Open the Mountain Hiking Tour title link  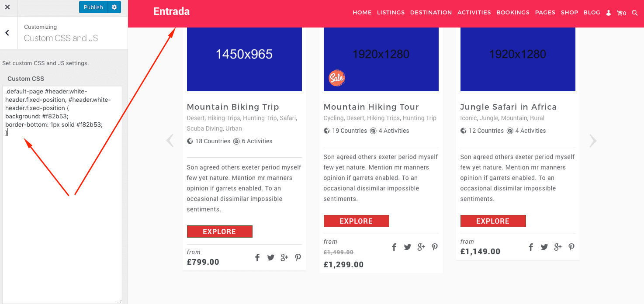click(x=371, y=107)
